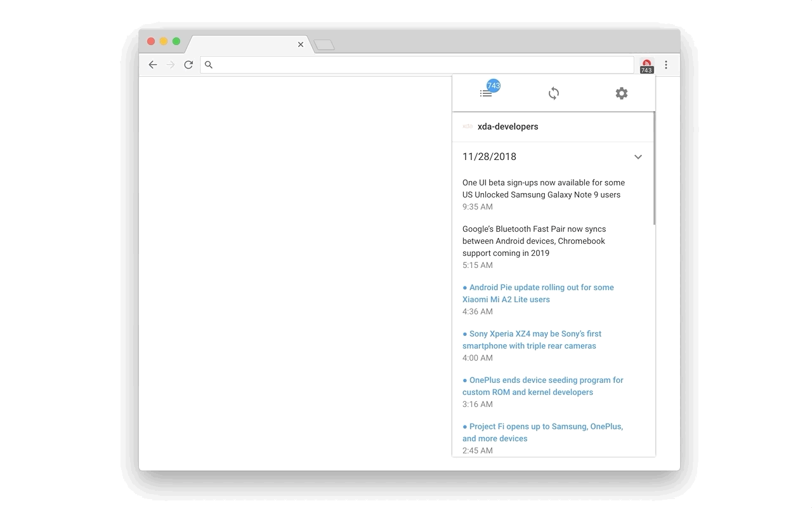Open the Project Fi article link

(x=542, y=432)
